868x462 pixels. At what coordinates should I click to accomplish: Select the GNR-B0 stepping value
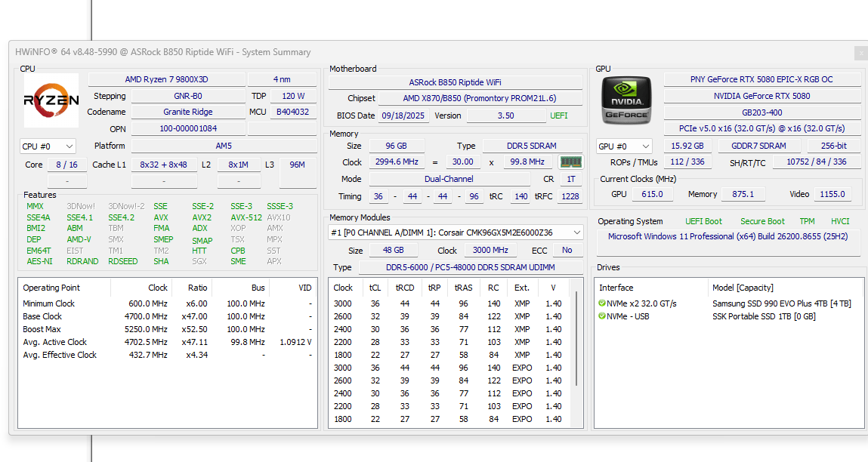(x=188, y=96)
